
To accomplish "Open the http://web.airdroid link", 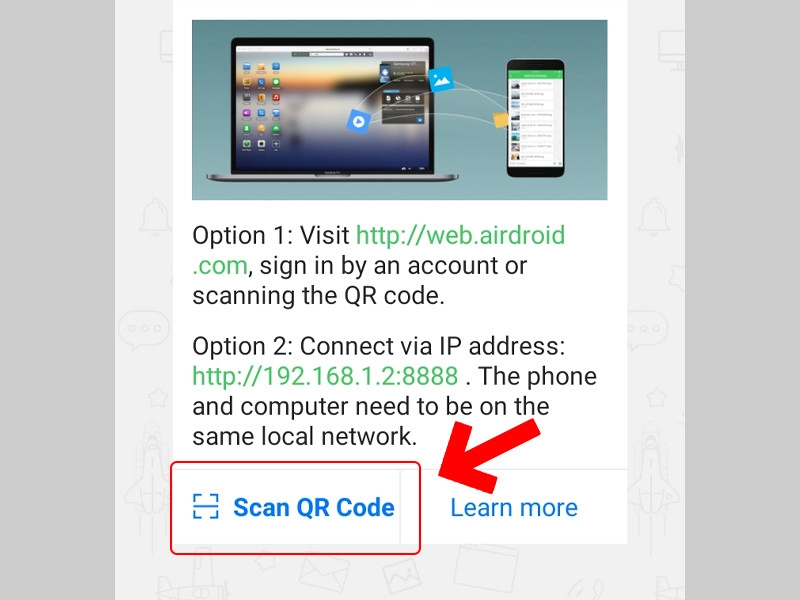I will (x=460, y=235).
